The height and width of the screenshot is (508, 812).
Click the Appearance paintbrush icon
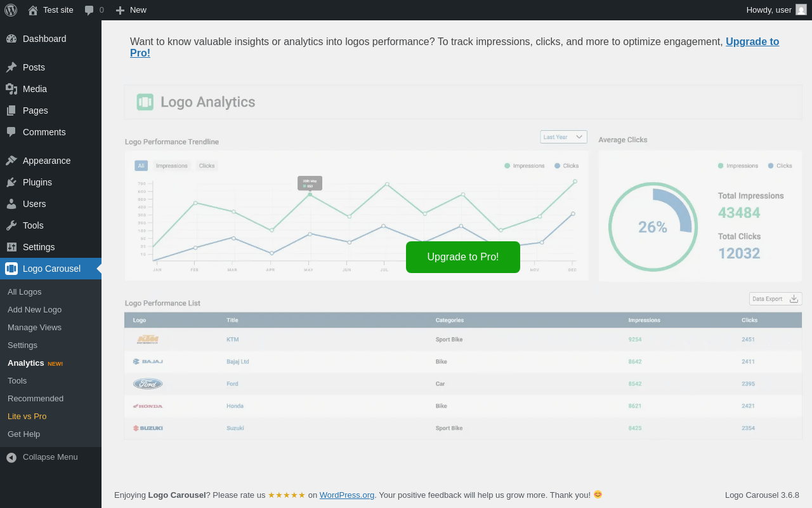click(x=11, y=161)
